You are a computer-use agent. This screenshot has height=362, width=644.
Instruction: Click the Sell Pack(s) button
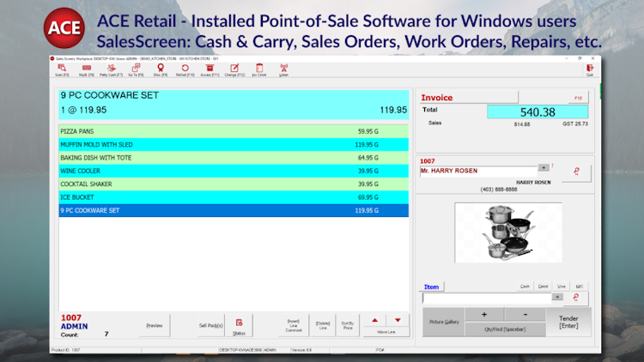[210, 326]
